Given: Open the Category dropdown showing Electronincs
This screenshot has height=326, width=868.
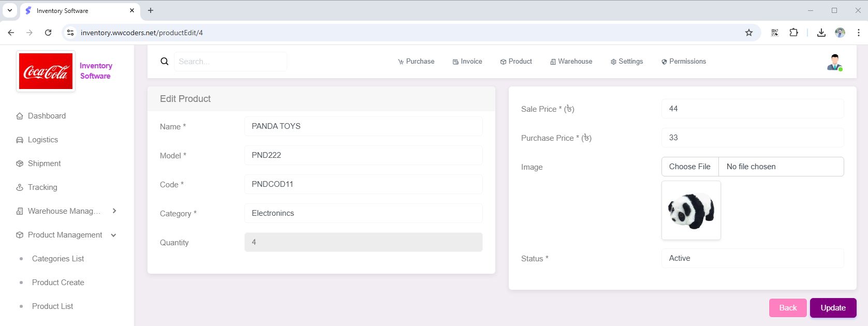Looking at the screenshot, I should tap(363, 213).
